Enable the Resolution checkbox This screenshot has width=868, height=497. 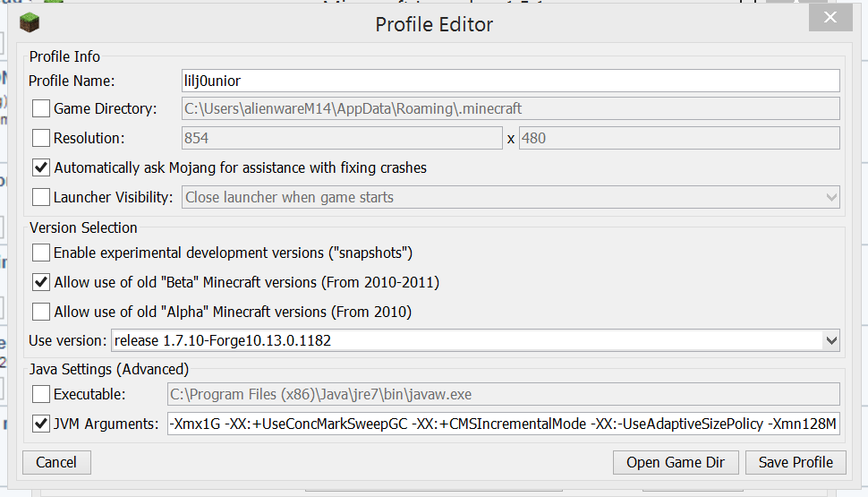click(41, 138)
